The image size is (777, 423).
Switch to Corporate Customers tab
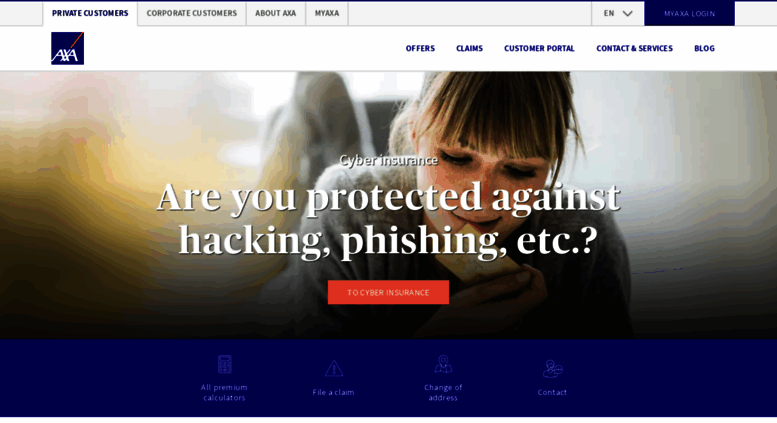192,13
